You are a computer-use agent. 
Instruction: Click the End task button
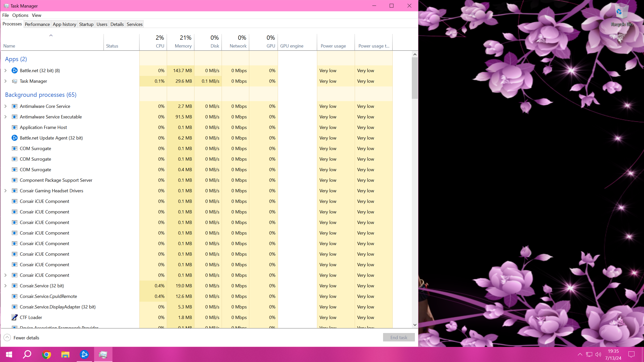(398, 337)
